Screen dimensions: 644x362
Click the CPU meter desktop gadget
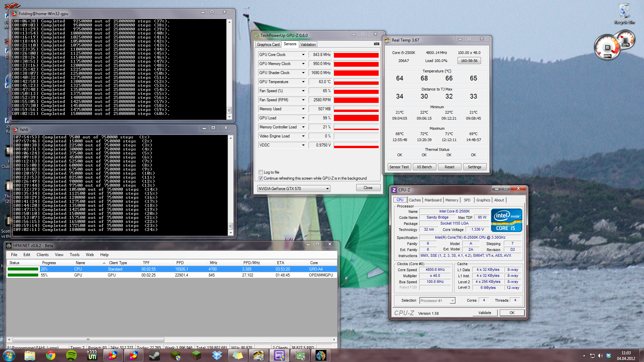[607, 47]
